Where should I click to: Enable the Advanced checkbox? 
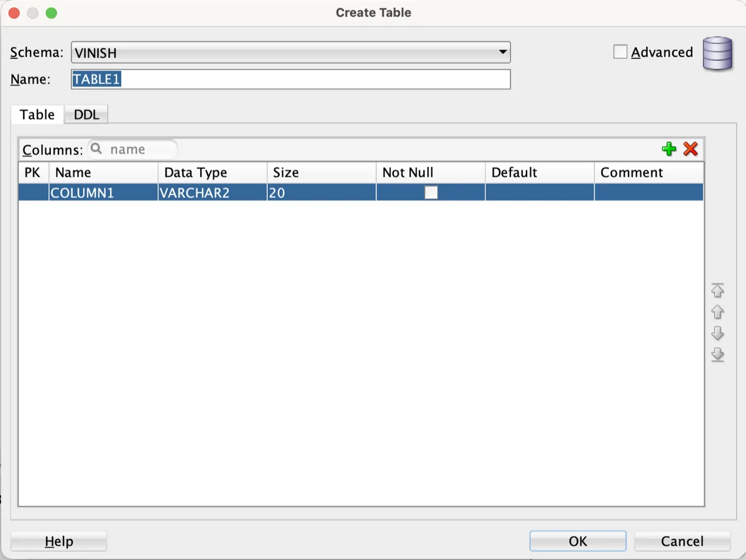point(620,52)
